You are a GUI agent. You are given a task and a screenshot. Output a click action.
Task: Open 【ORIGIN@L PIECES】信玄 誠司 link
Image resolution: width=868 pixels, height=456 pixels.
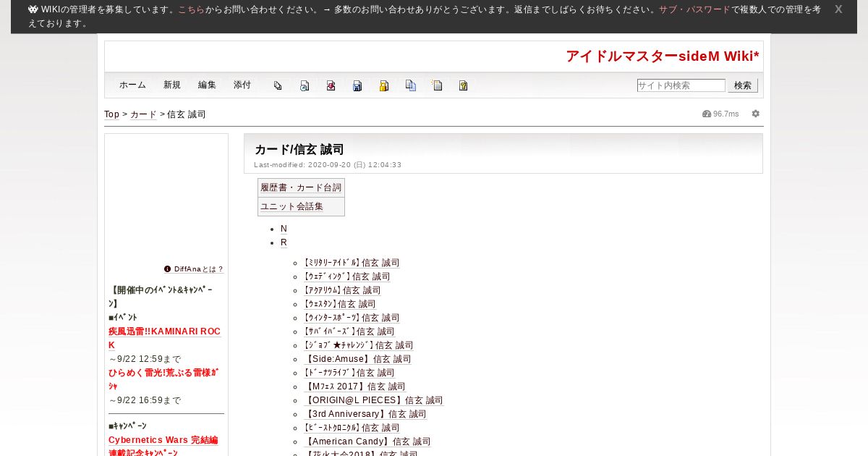coord(373,401)
